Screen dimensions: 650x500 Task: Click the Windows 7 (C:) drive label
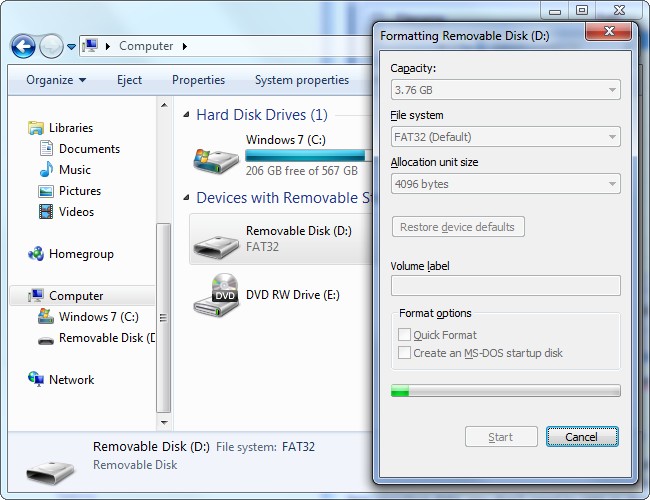coord(286,140)
